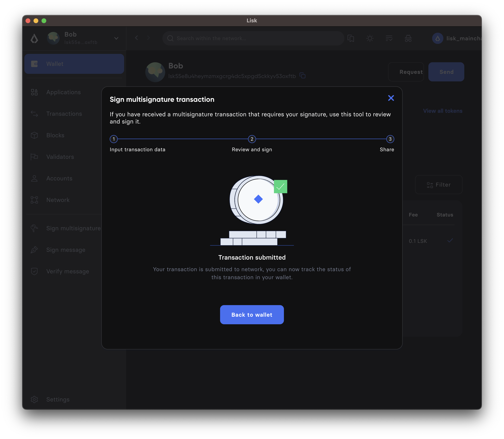Select Wallet in the sidebar
The height and width of the screenshot is (439, 504).
click(74, 64)
